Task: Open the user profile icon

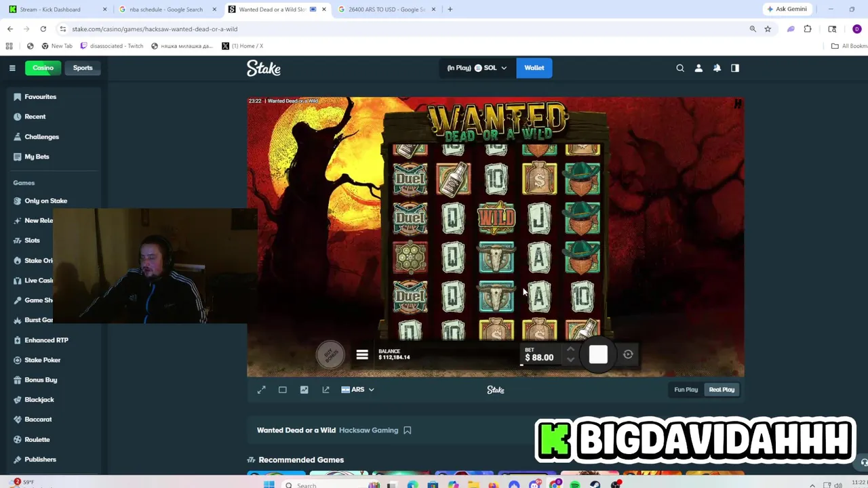Action: click(x=698, y=68)
